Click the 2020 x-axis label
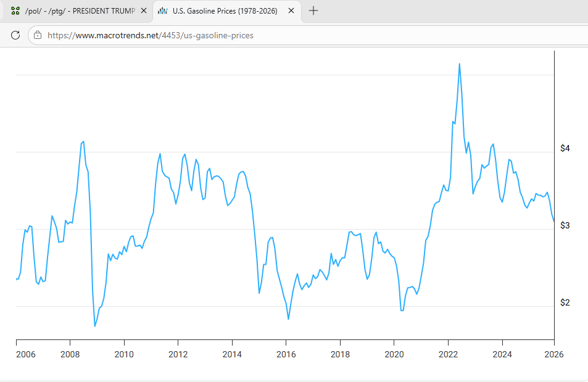The width and height of the screenshot is (588, 382). click(394, 354)
